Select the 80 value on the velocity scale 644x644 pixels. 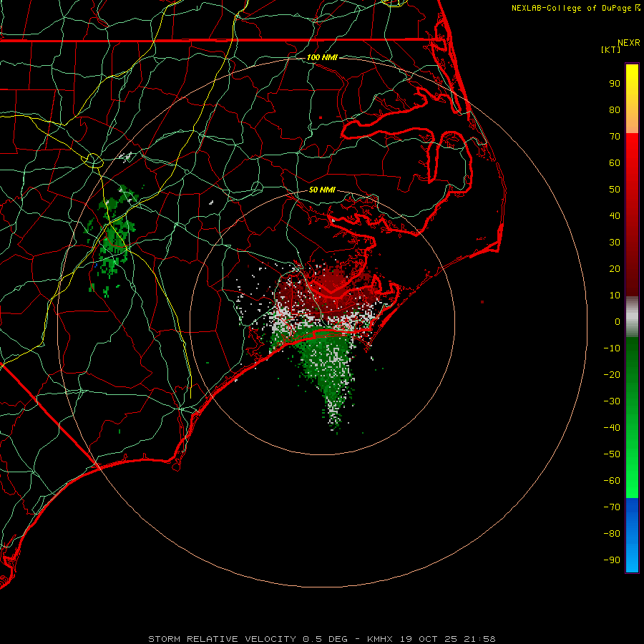615,110
